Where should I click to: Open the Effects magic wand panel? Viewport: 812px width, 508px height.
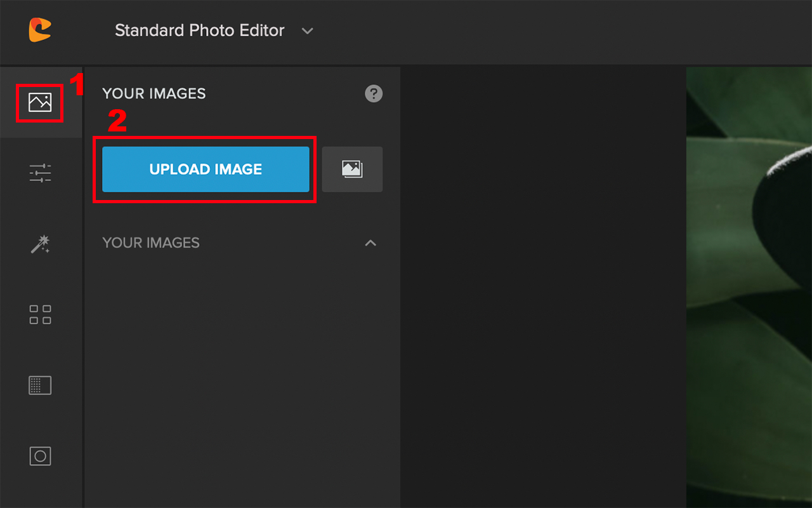pos(39,244)
